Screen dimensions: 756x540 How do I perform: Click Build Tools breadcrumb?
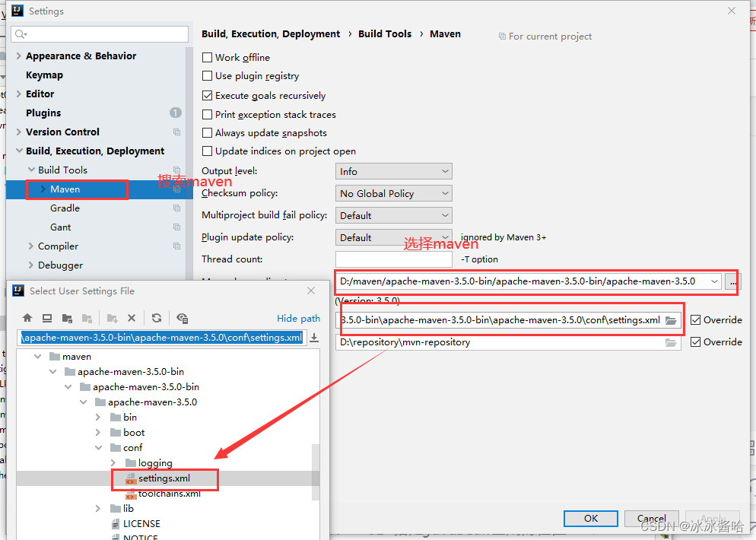click(x=385, y=33)
